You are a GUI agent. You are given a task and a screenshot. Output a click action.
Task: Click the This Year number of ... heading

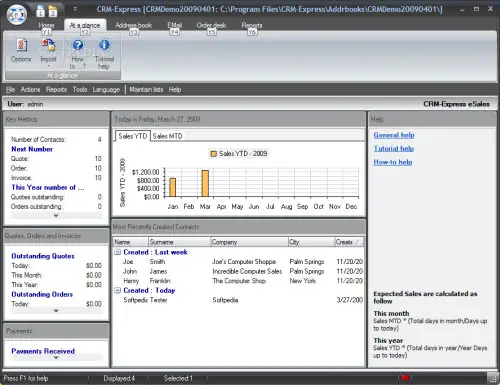pyautogui.click(x=48, y=187)
